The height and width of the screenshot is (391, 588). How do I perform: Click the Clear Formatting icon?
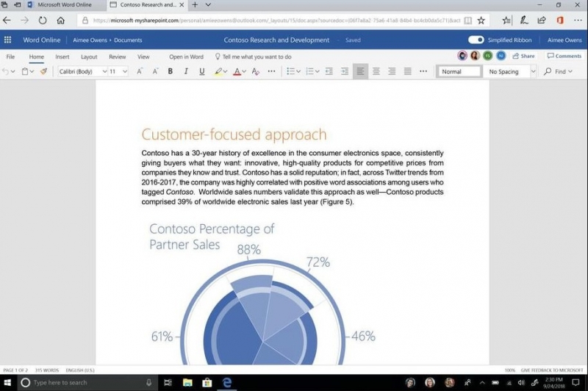(x=255, y=71)
